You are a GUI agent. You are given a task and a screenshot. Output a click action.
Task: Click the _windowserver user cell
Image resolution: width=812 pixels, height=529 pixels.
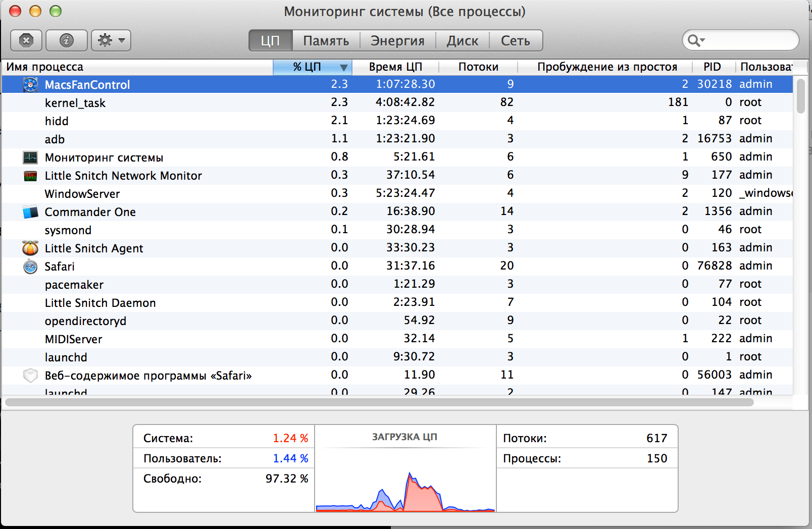coord(766,193)
